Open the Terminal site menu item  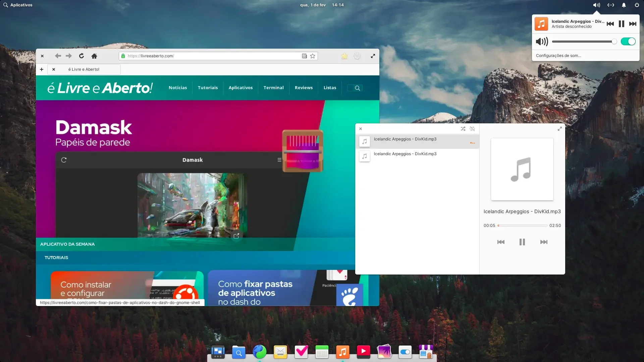[273, 88]
